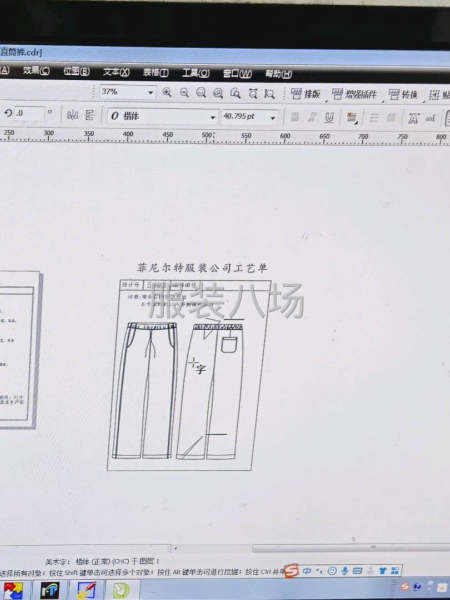The width and height of the screenshot is (450, 600).
Task: Click the Sogou input method logo
Action: (x=291, y=570)
